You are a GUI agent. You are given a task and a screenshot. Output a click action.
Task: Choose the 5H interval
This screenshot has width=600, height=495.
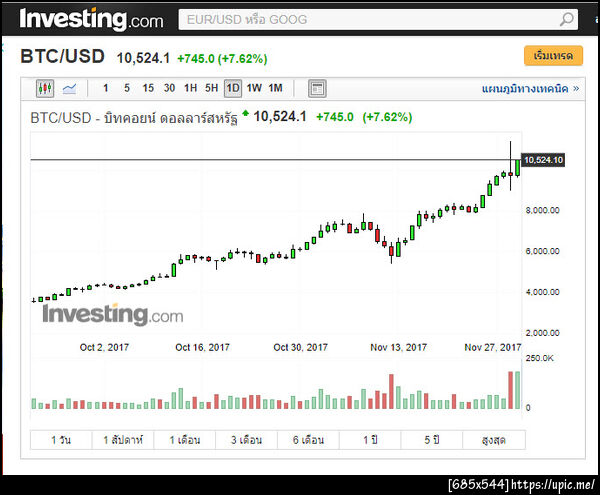212,88
